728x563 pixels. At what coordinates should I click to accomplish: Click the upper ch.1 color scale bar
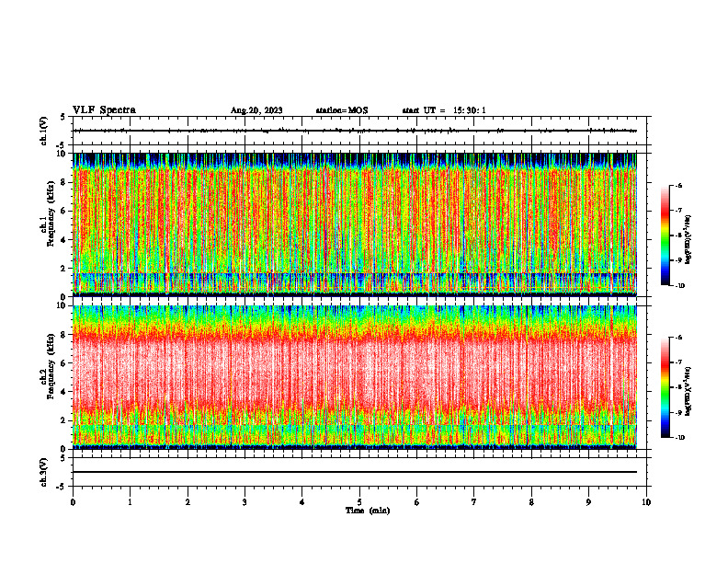click(665, 236)
